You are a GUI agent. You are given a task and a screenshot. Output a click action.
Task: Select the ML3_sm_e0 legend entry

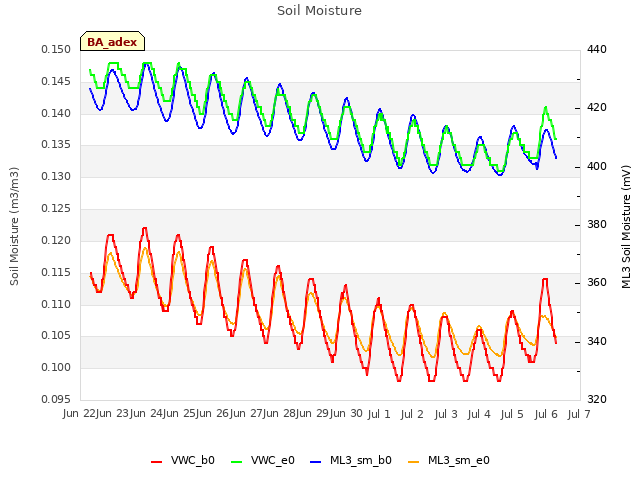click(449, 460)
